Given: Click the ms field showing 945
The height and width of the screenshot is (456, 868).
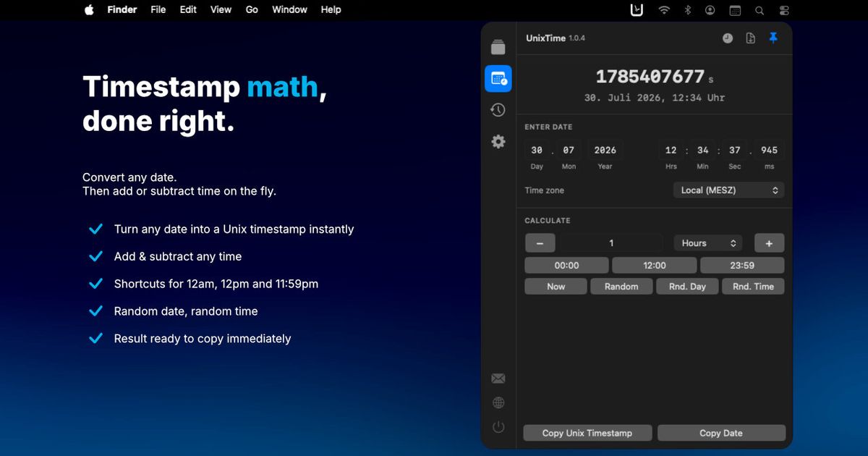Looking at the screenshot, I should (770, 150).
